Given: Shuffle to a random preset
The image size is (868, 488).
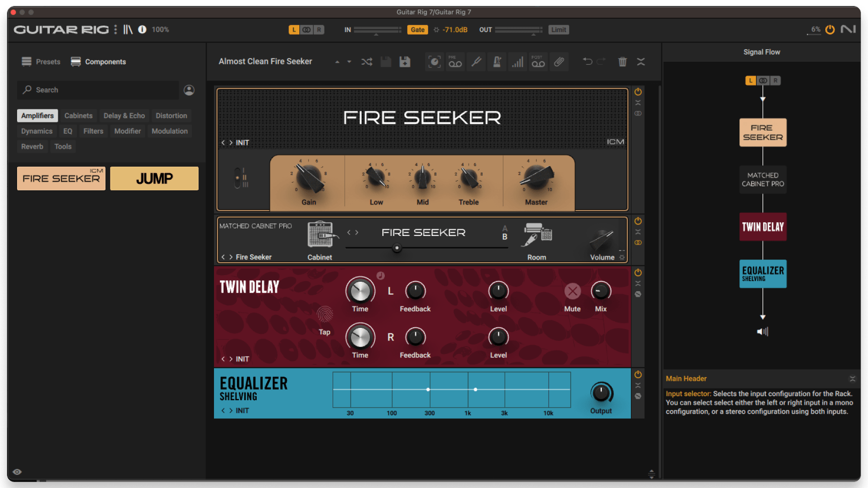Looking at the screenshot, I should [367, 62].
